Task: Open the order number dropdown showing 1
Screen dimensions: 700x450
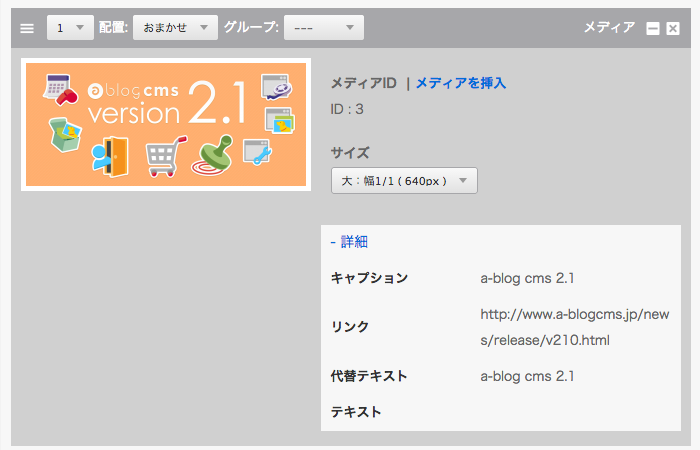Action: tap(71, 28)
